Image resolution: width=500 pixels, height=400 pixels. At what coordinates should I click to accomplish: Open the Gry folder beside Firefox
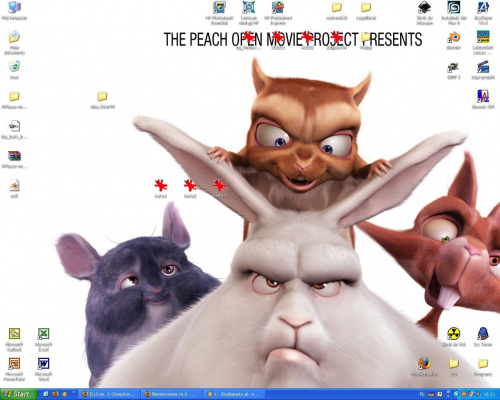(x=454, y=363)
